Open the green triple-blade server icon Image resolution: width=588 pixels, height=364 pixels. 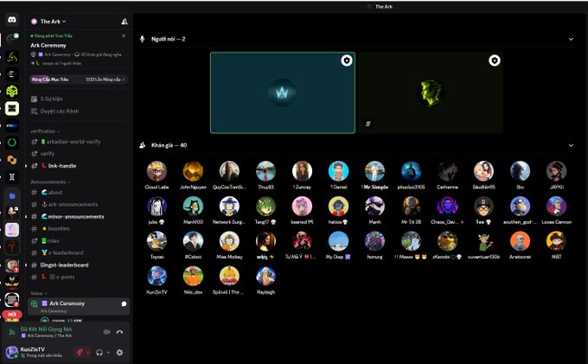[12, 57]
